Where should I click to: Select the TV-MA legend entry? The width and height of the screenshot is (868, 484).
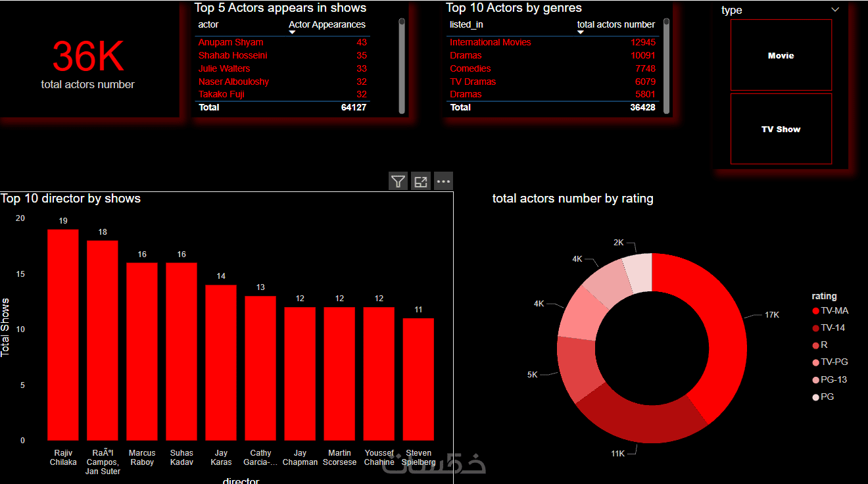coord(830,310)
